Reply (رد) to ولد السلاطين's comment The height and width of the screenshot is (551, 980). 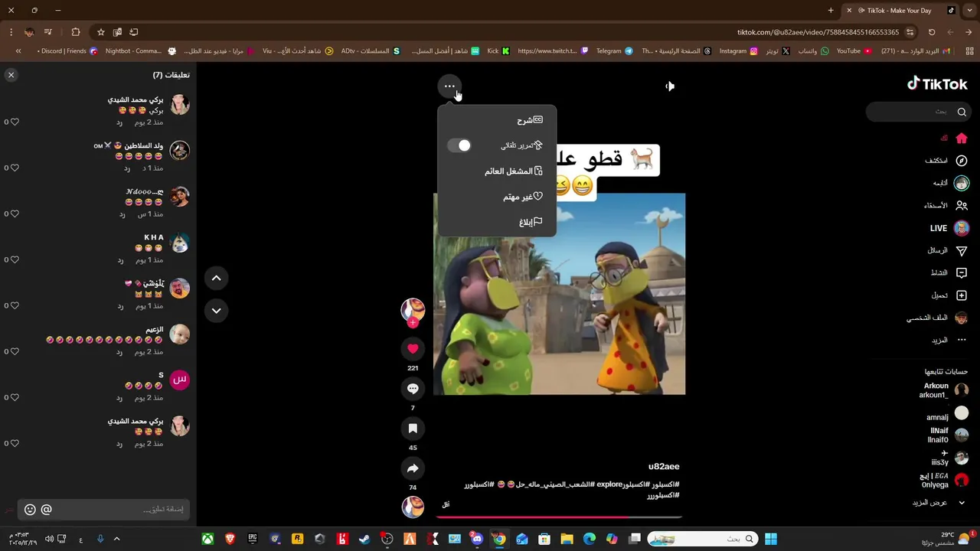click(127, 168)
